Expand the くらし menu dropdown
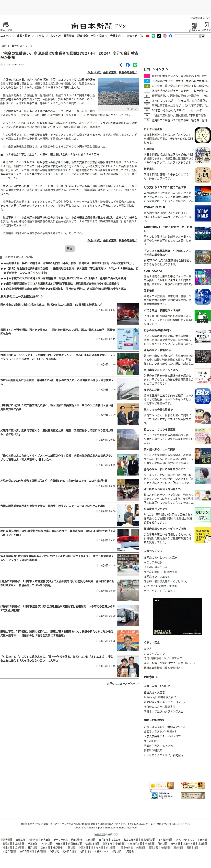Viewport: 211px width, 868px height. (x=42, y=36)
